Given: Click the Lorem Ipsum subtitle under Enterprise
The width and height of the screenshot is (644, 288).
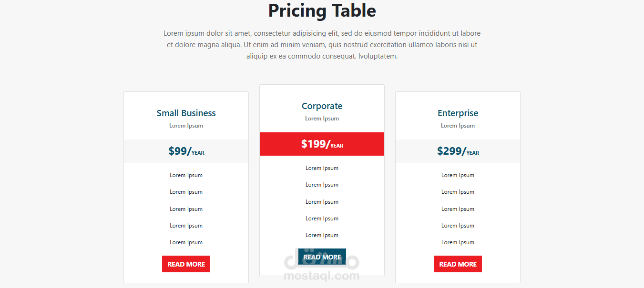Looking at the screenshot, I should pyautogui.click(x=458, y=126).
